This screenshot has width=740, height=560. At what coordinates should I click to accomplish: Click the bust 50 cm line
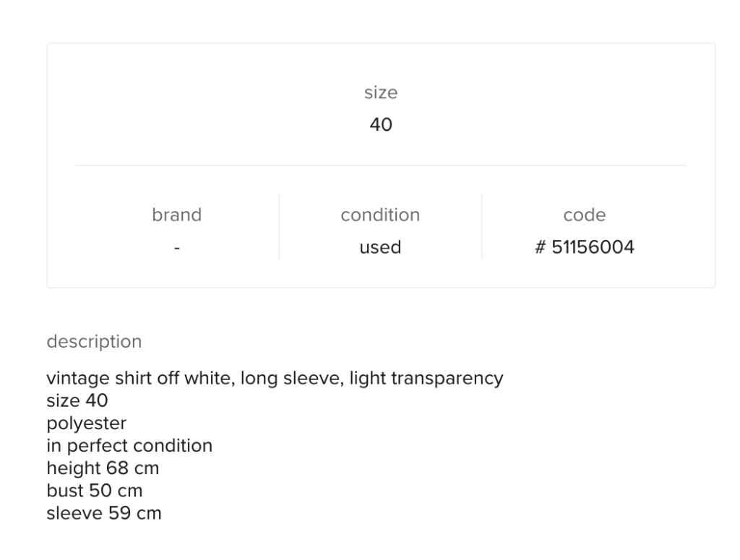pyautogui.click(x=94, y=491)
